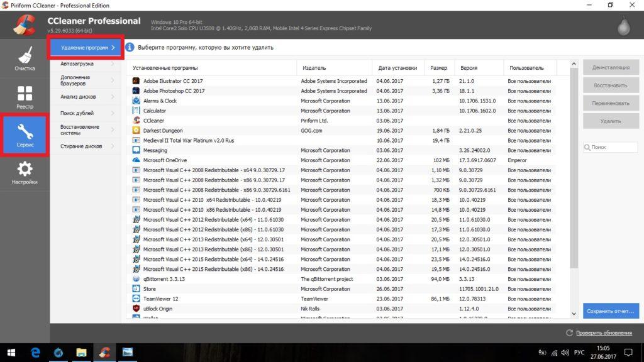Sort by Издатель column header
The image size is (644, 362).
[335, 68]
